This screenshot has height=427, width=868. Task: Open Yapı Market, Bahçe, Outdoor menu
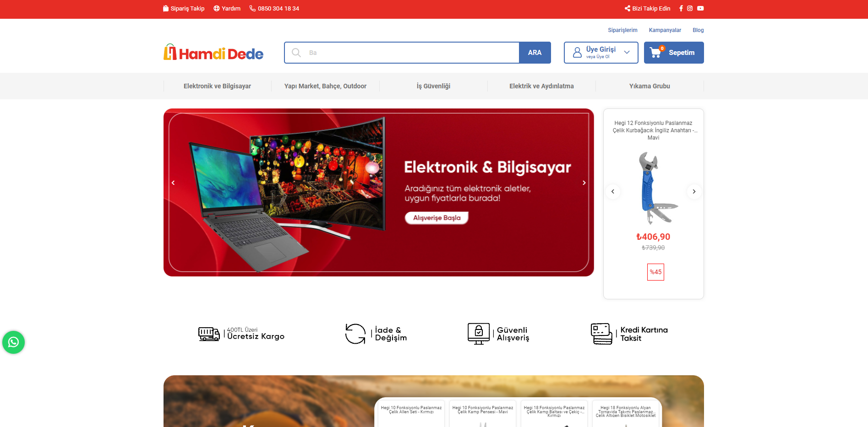click(x=325, y=86)
